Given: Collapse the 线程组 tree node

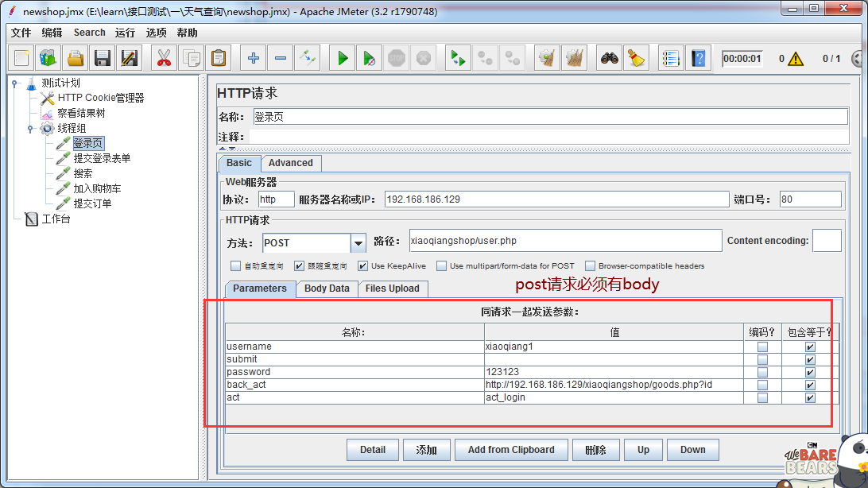Looking at the screenshot, I should (30, 129).
